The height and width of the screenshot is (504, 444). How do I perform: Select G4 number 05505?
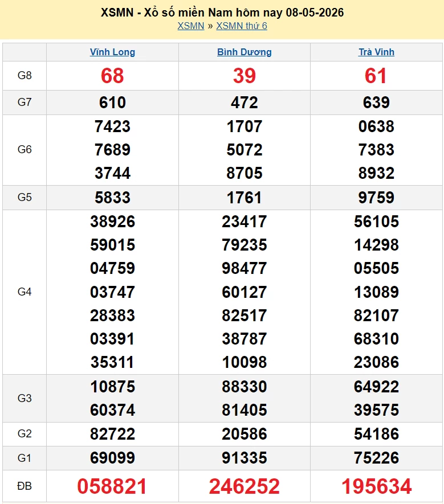pyautogui.click(x=376, y=268)
